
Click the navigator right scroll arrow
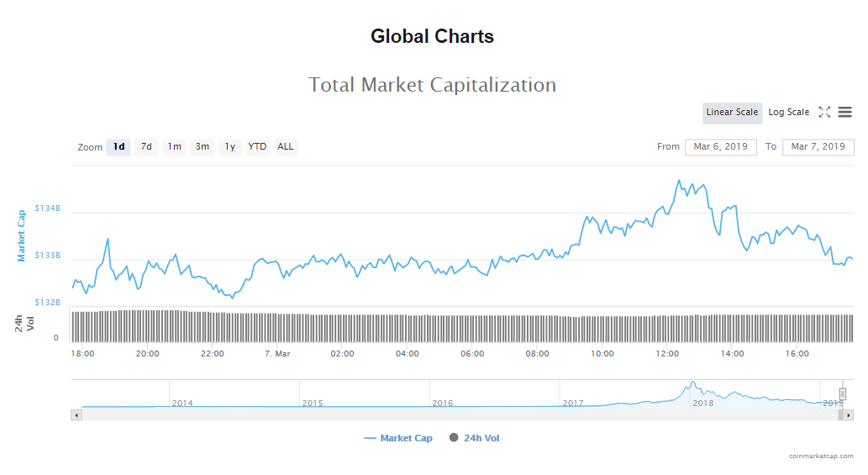[x=849, y=415]
